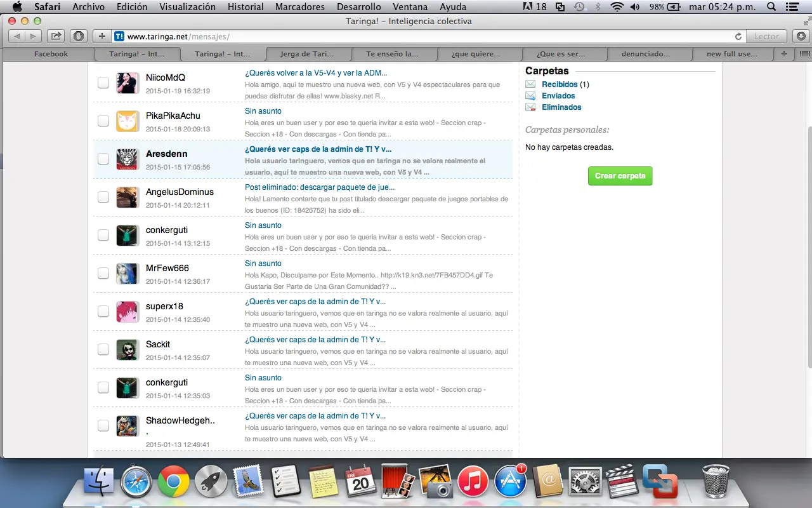812x508 pixels.
Task: Click PikaPikaAchu's cat avatar
Action: coord(128,121)
